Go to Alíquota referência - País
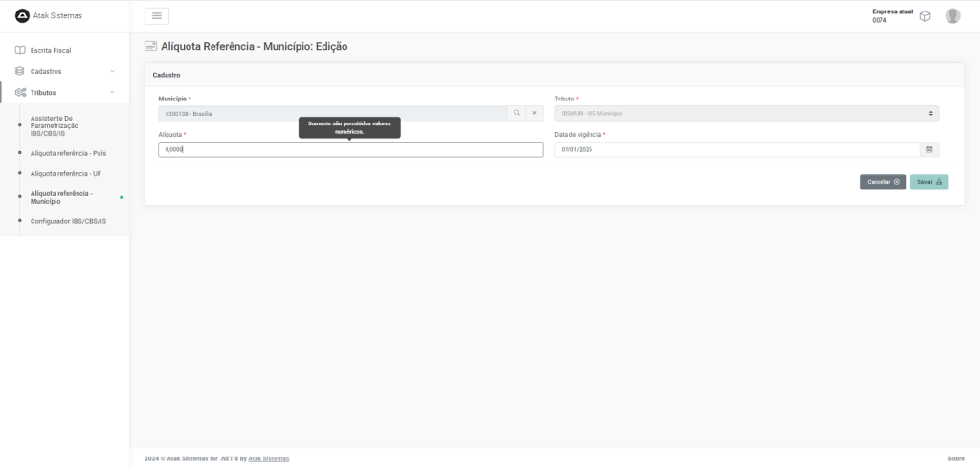 coord(68,153)
